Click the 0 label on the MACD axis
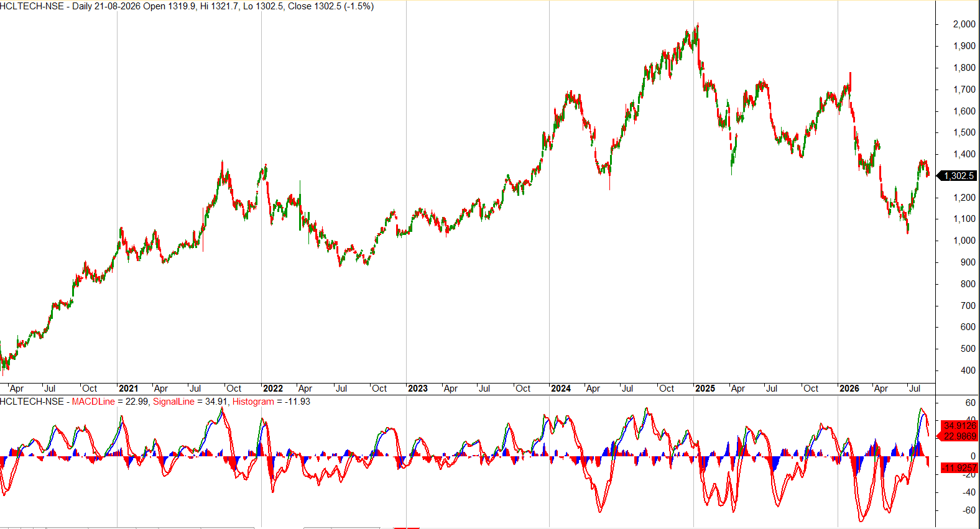The image size is (980, 529). tap(973, 456)
